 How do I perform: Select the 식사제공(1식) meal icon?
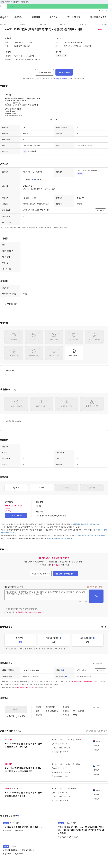[74, 353]
